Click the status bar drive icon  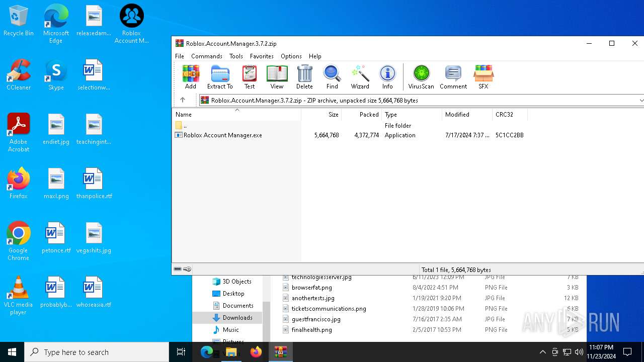pyautogui.click(x=178, y=269)
